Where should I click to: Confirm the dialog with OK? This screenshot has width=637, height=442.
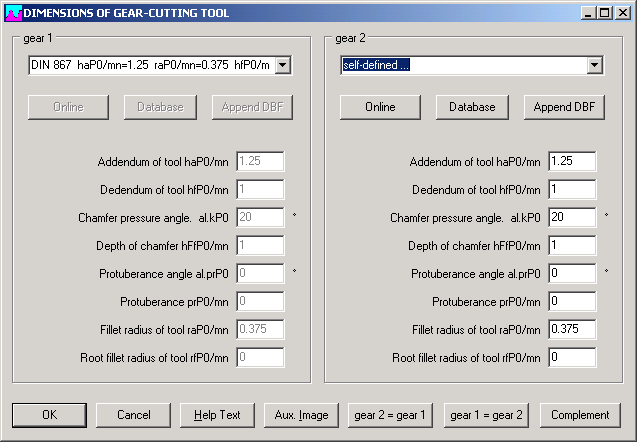coord(49,415)
